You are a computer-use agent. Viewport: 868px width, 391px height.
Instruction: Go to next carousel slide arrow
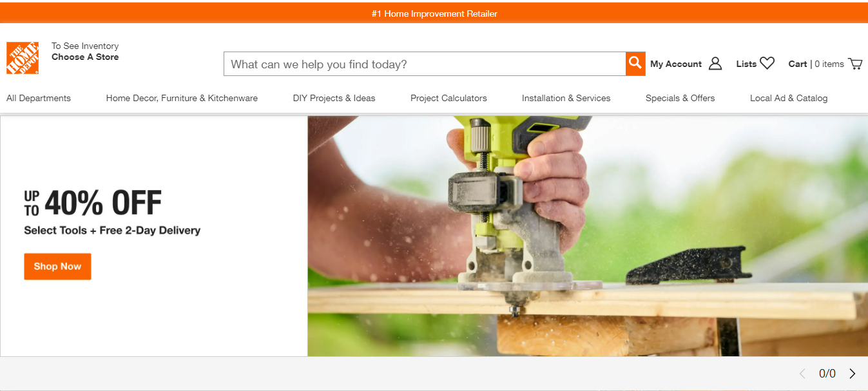[853, 374]
